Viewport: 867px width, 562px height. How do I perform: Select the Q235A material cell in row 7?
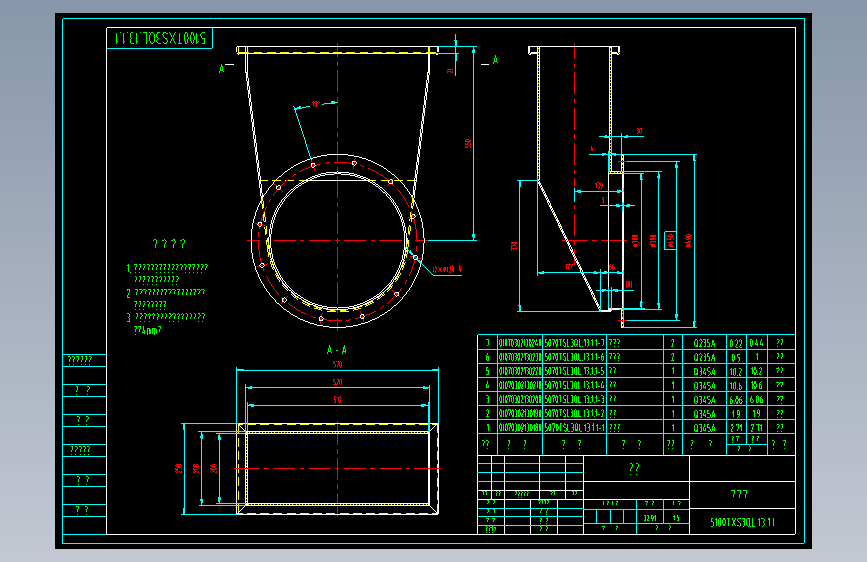[704, 343]
